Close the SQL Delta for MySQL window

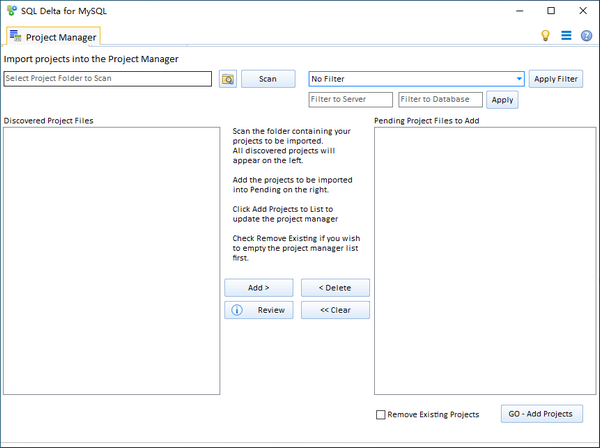583,11
